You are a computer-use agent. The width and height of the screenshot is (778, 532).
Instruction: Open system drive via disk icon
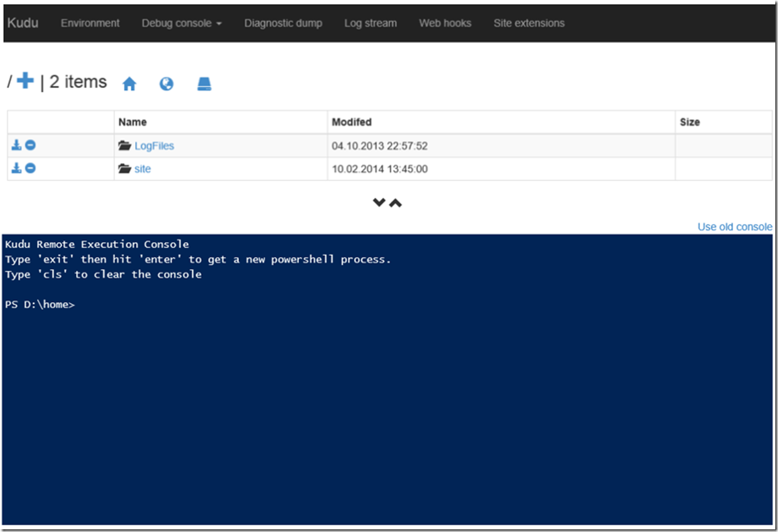point(204,84)
